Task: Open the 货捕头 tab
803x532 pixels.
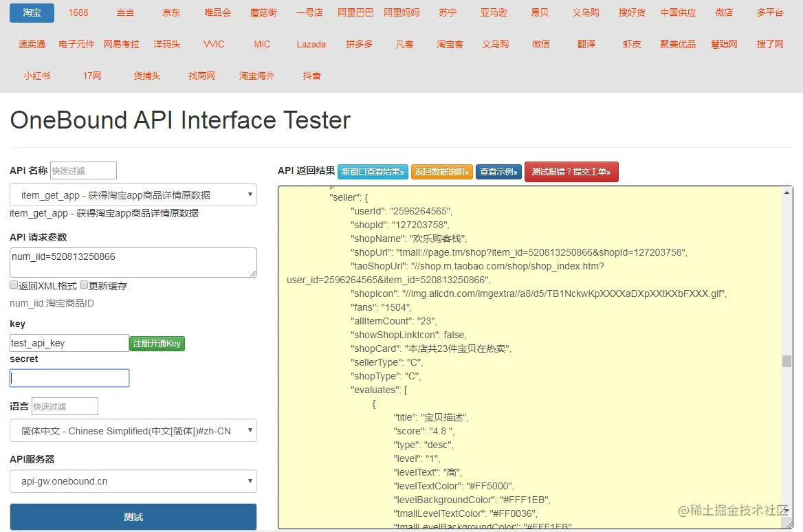Action: coord(147,76)
